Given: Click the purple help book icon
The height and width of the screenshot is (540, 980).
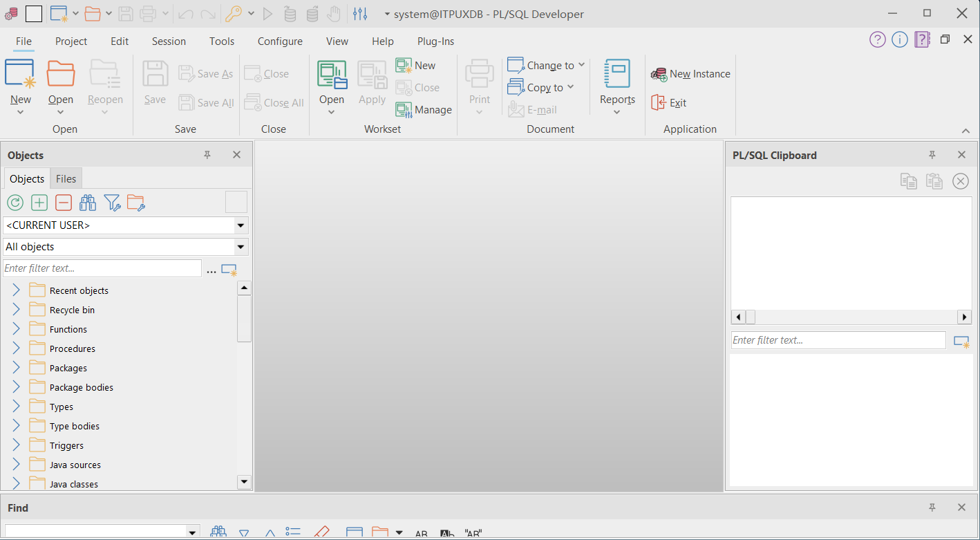Looking at the screenshot, I should 922,39.
